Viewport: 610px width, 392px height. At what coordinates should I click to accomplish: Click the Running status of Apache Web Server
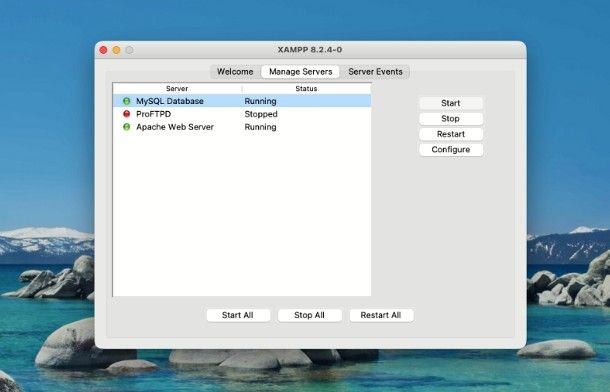260,127
